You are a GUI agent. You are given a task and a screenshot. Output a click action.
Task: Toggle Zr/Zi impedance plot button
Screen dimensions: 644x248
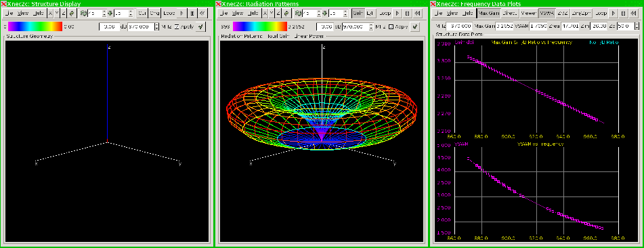click(x=563, y=13)
